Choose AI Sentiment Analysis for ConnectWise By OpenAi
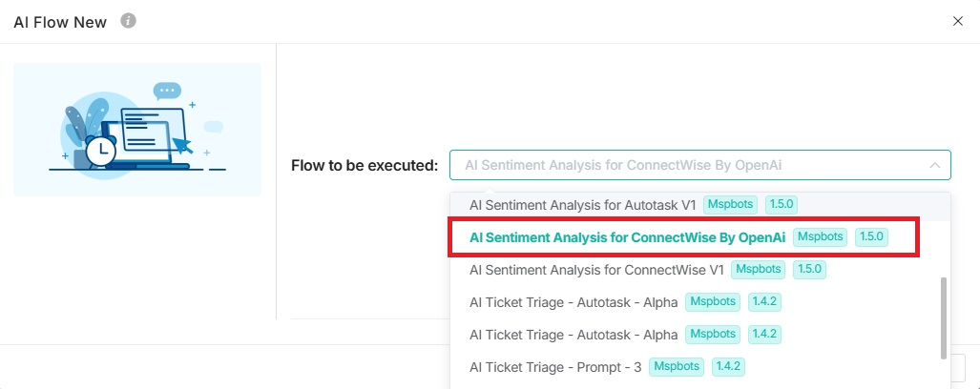This screenshot has width=980, height=389. point(628,236)
